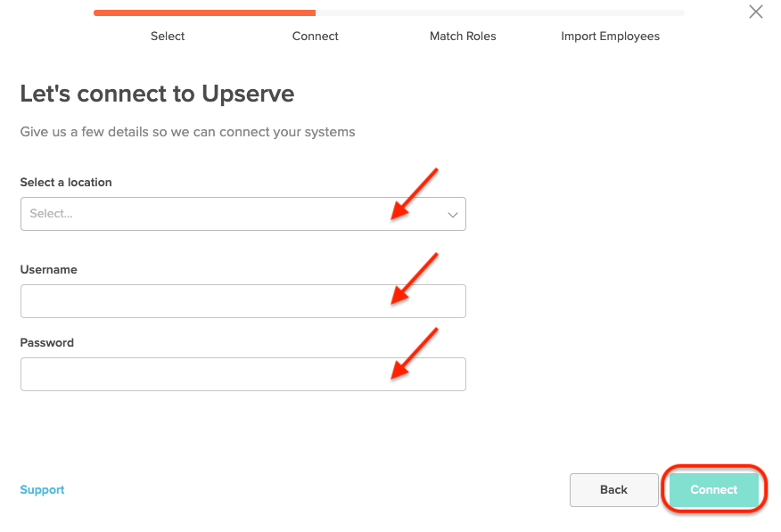The height and width of the screenshot is (532, 781).
Task: Click the dropdown chevron on location selector
Action: pyautogui.click(x=453, y=214)
